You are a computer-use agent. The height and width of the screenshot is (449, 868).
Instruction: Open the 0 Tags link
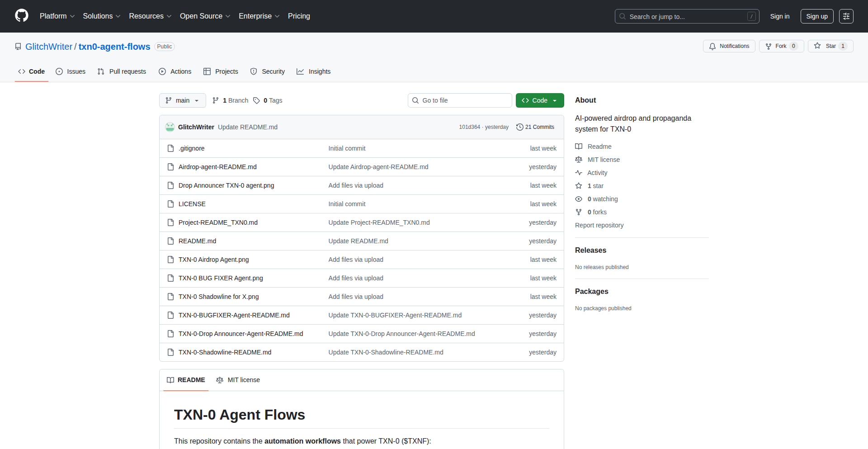point(268,100)
